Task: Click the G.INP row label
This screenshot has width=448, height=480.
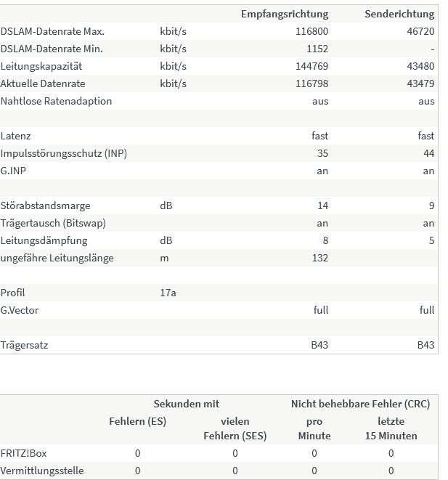Action: 13,171
